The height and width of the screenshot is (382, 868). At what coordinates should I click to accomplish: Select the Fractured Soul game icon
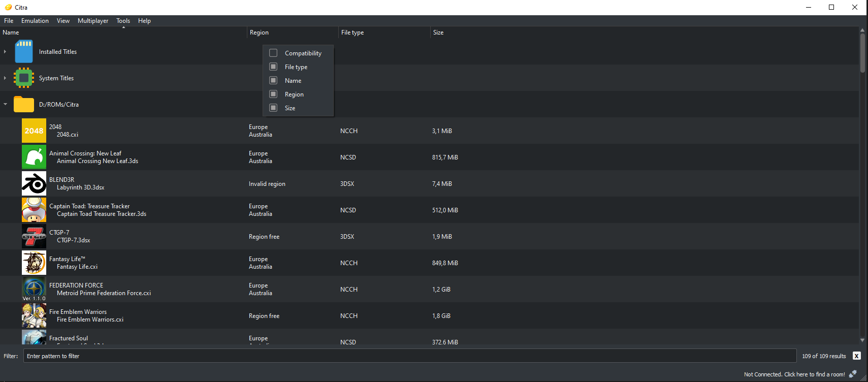click(x=34, y=337)
